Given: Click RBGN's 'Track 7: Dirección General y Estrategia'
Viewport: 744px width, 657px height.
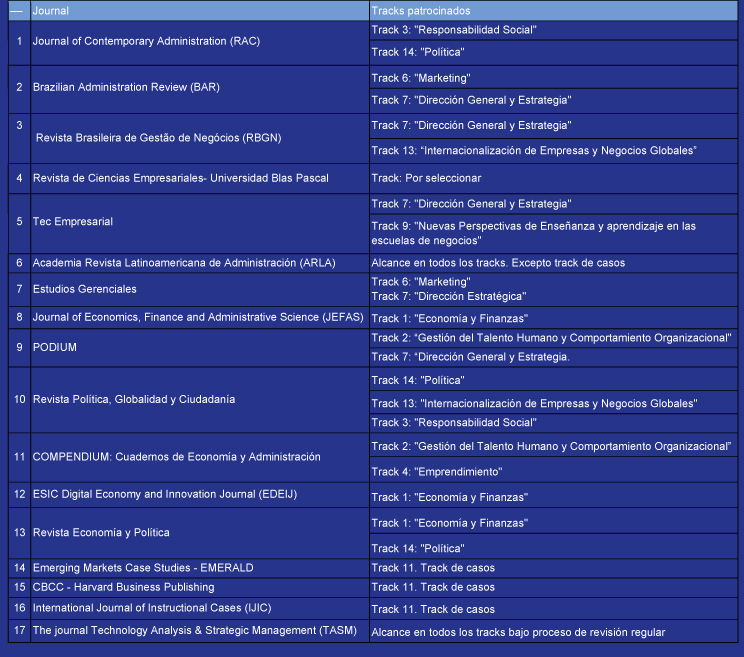Looking at the screenshot, I should pyautogui.click(x=553, y=126).
